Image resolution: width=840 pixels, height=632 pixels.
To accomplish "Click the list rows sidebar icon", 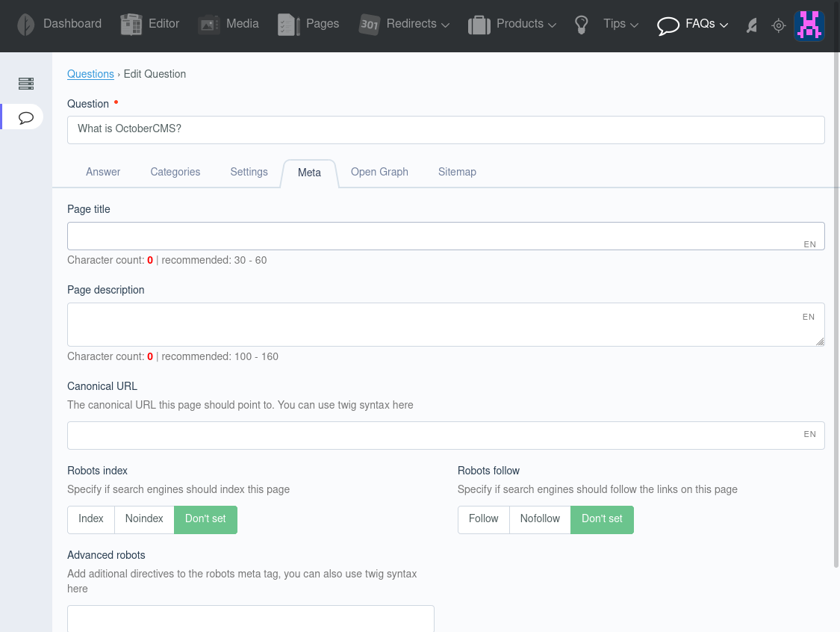I will (x=25, y=83).
